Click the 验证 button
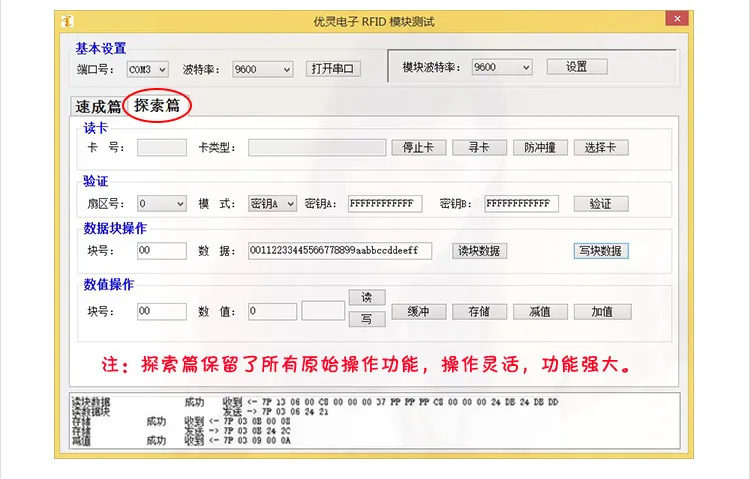750x479 pixels. 601,204
